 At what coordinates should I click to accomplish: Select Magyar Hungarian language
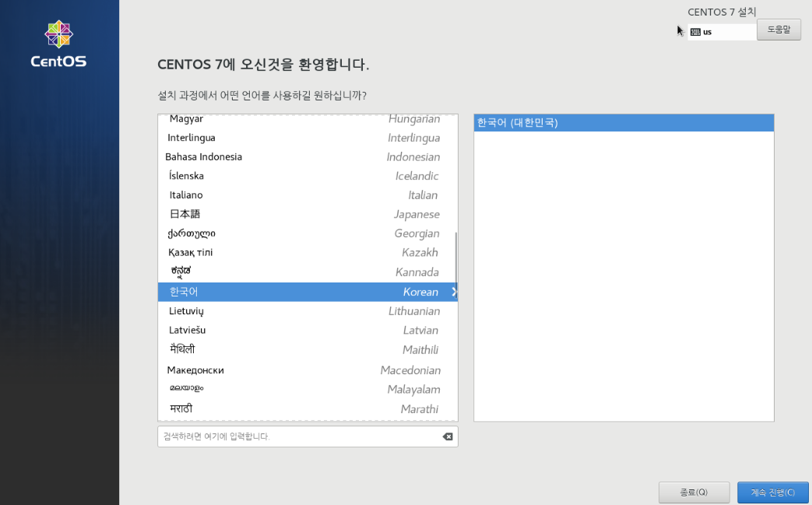[308, 120]
